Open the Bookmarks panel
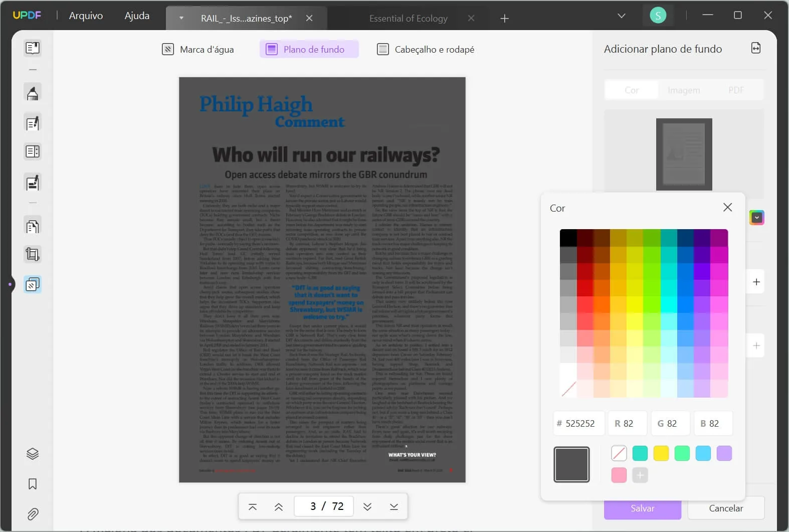This screenshot has width=789, height=532. 33,484
